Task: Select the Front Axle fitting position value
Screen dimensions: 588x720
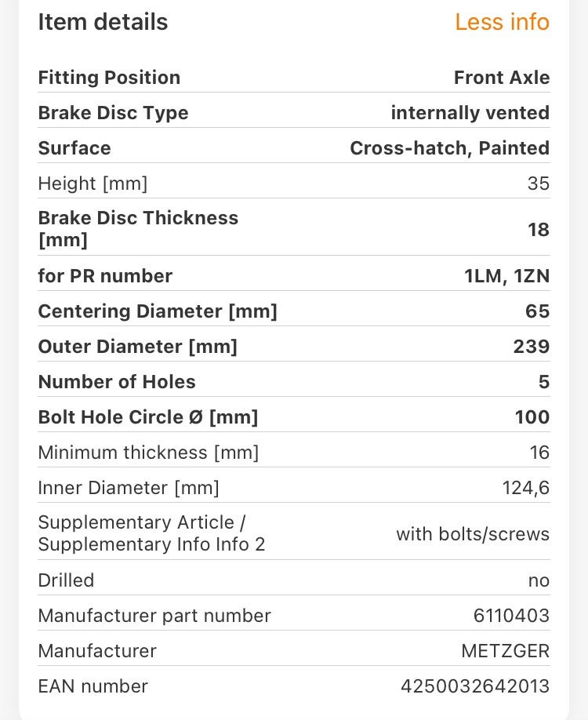Action: (x=501, y=78)
